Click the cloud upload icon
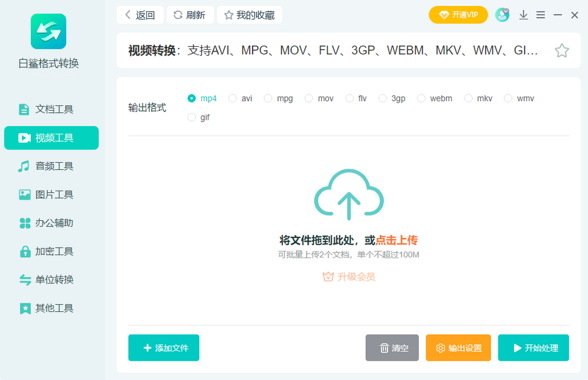This screenshot has width=588, height=380. coord(348,195)
